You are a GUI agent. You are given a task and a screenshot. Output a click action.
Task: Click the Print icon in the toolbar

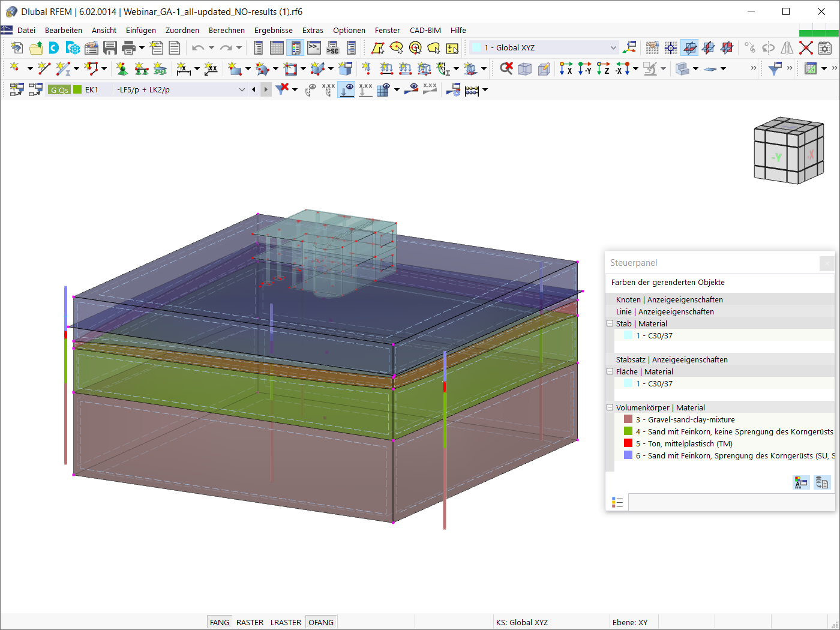coord(128,48)
